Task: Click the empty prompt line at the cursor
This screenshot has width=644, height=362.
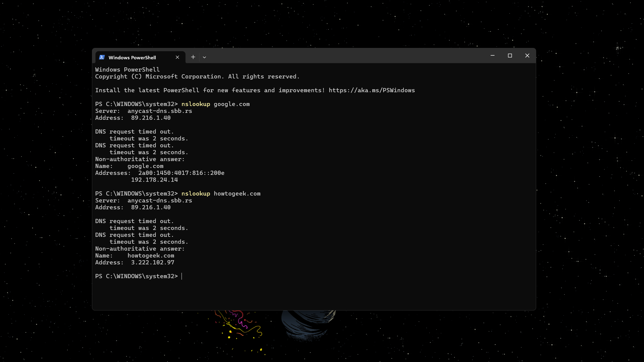Action: tap(139, 276)
